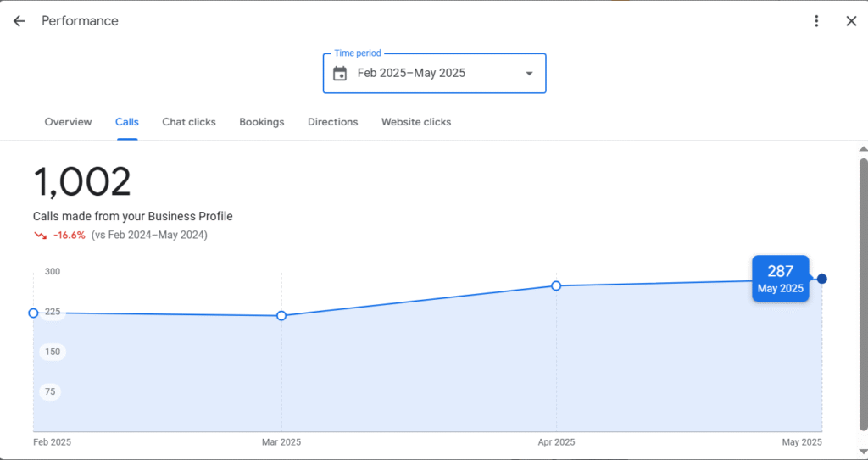The image size is (868, 460).
Task: View the Website clicks tab
Action: click(x=416, y=122)
